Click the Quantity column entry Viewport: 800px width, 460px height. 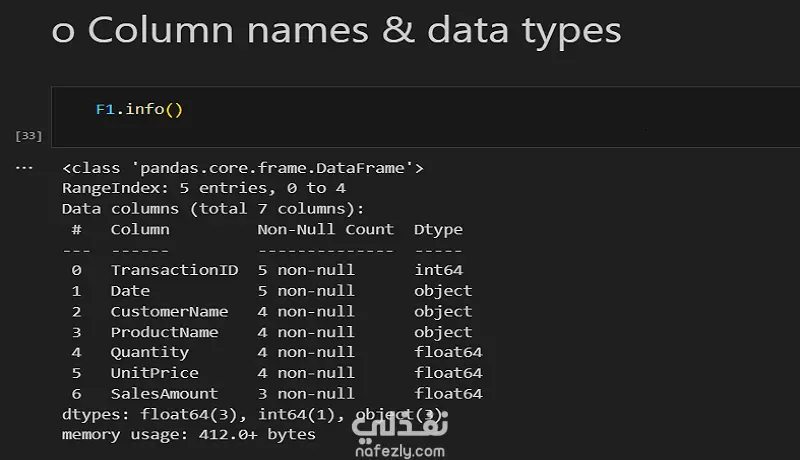[x=149, y=352]
